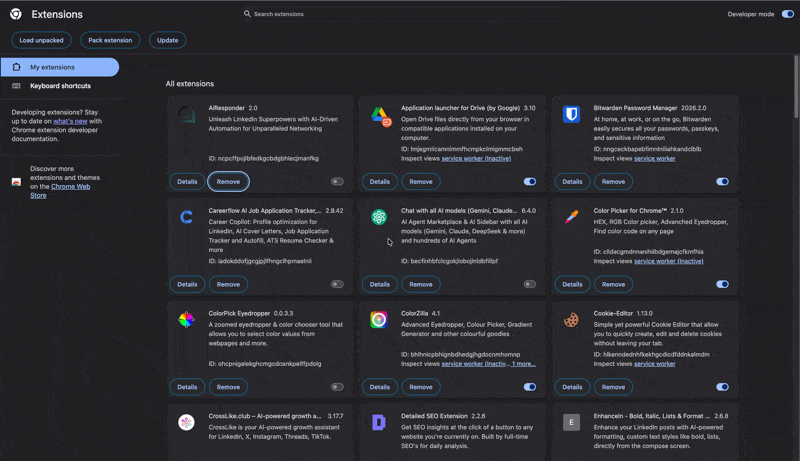Click the Cookie-Editor cookie icon
This screenshot has width=800, height=461.
coord(571,320)
